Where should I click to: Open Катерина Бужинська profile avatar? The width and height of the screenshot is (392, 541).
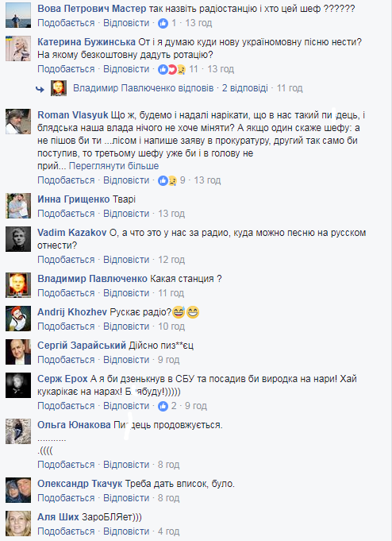18,48
